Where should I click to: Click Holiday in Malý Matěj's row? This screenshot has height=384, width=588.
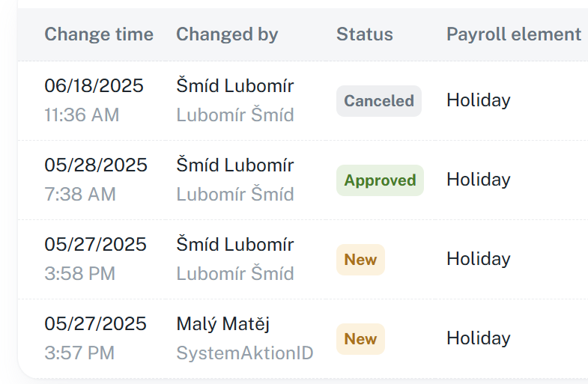coord(478,338)
